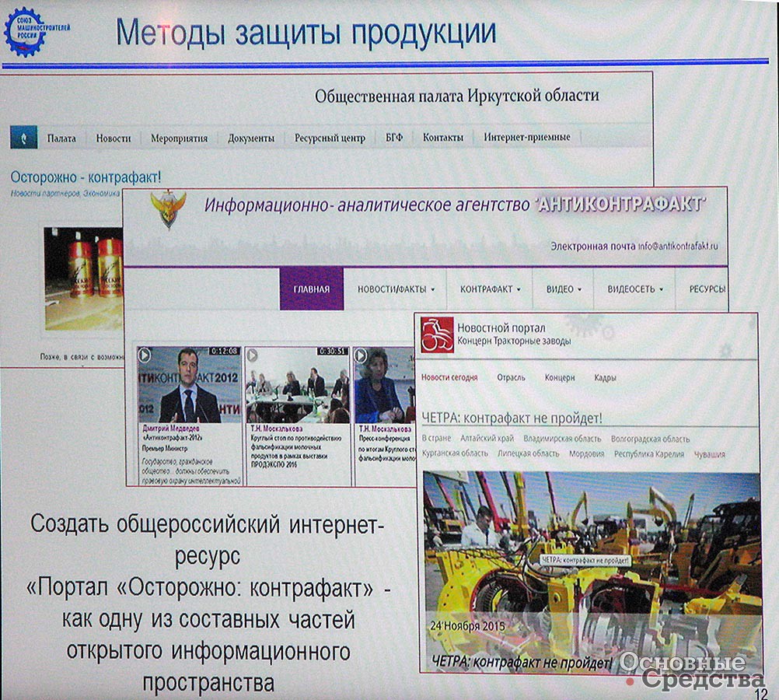
Task: Open Интернет-приемные menu item
Action: (527, 137)
